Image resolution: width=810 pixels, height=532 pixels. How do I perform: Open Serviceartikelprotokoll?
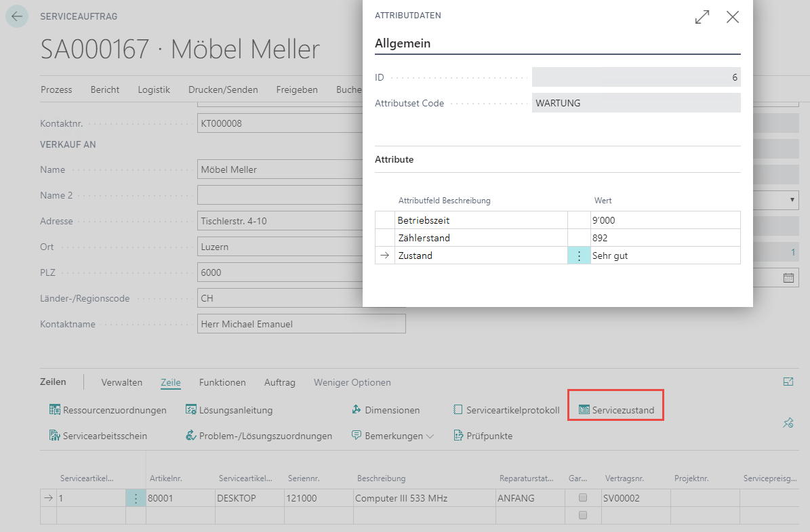[x=506, y=410]
